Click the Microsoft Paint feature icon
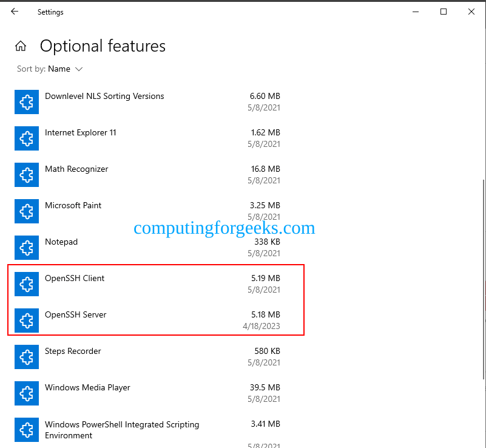 (x=26, y=211)
